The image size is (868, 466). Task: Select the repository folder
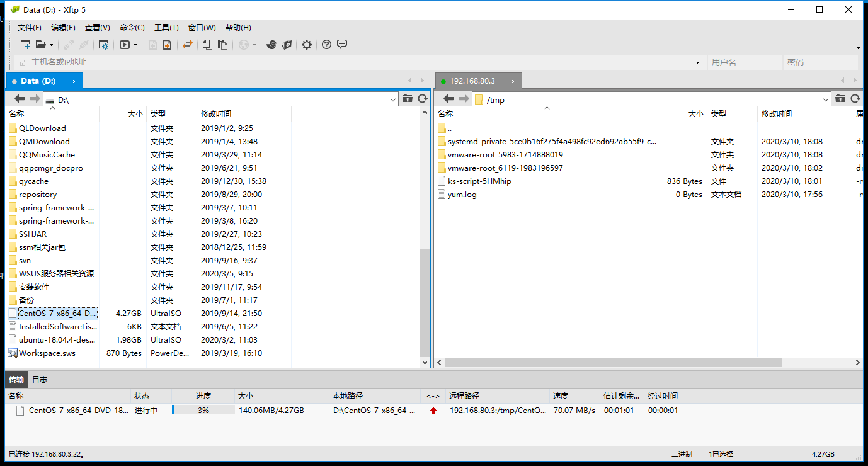click(38, 194)
